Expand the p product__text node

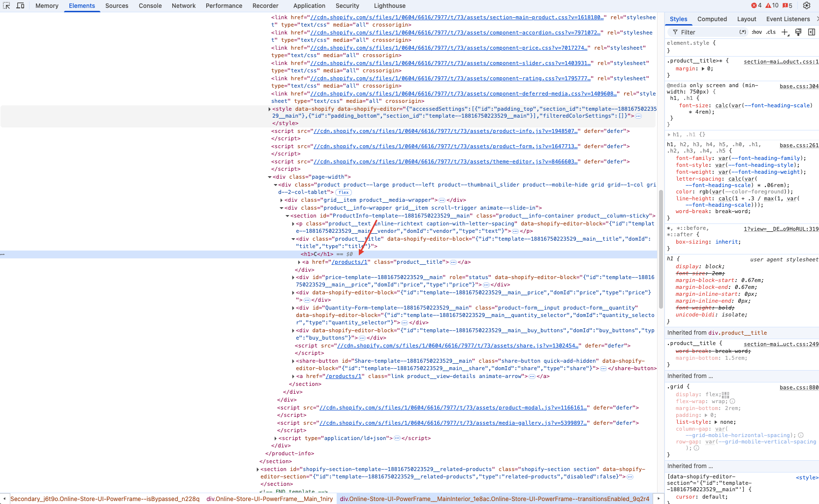pyautogui.click(x=293, y=224)
